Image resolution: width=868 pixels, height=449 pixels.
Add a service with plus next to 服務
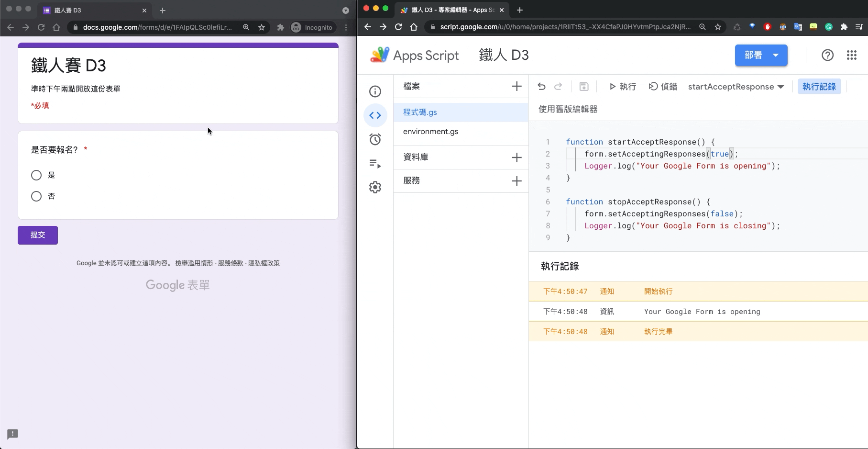coord(516,181)
